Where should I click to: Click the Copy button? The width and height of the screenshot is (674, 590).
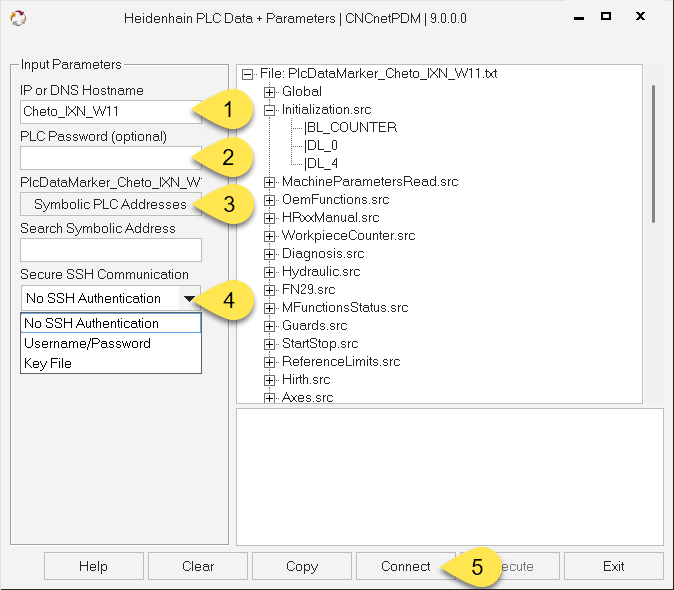[x=302, y=566]
